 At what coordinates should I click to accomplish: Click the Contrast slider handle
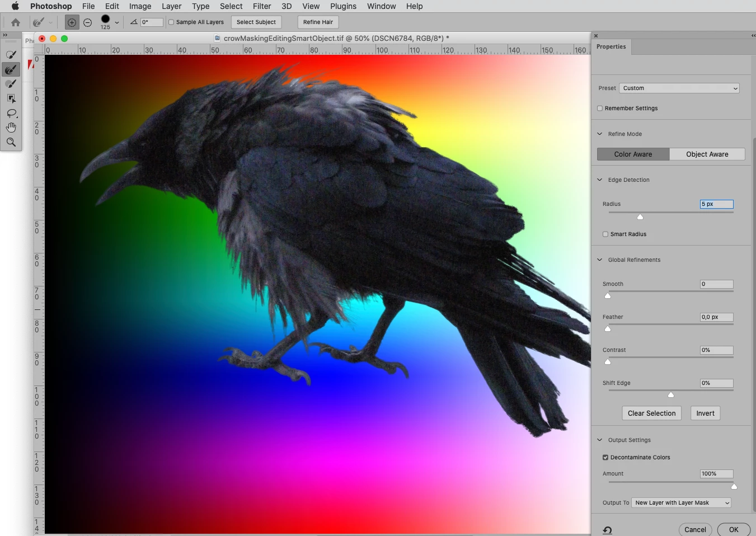click(608, 362)
